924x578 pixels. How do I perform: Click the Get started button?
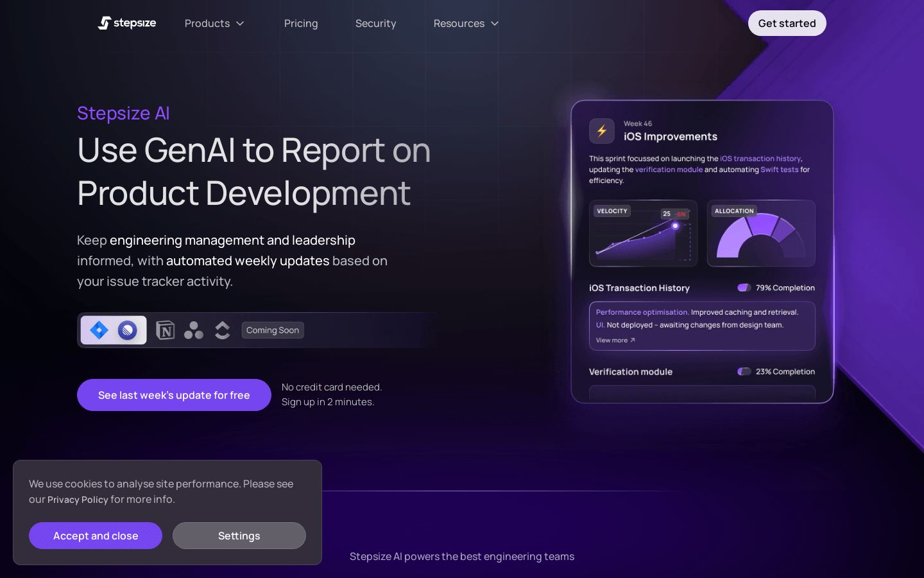[787, 23]
